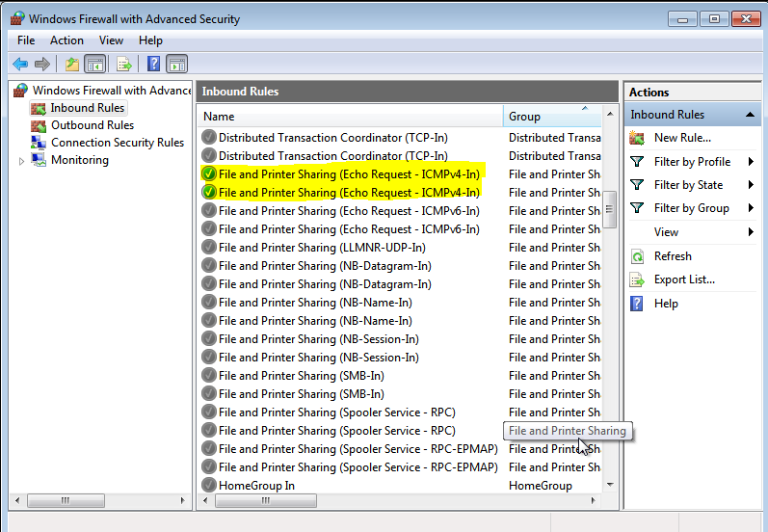Screen dimensions: 768x532
Task: Select Outbound Rules in the console tree
Action: [93, 125]
